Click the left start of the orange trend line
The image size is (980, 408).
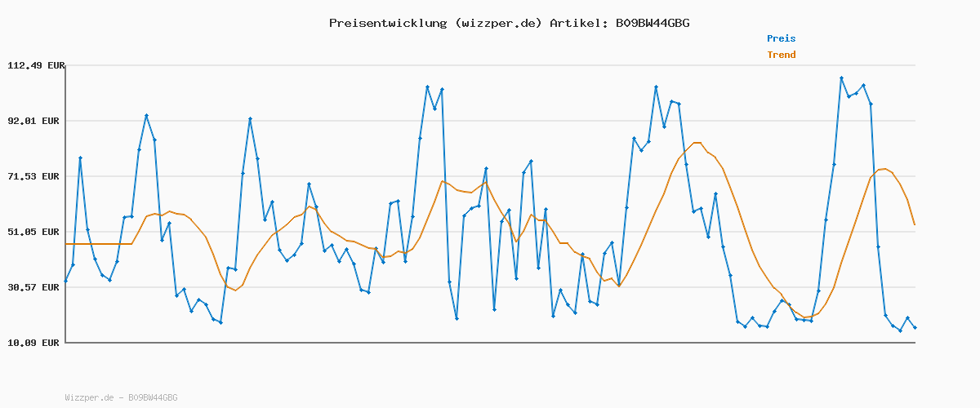click(66, 244)
